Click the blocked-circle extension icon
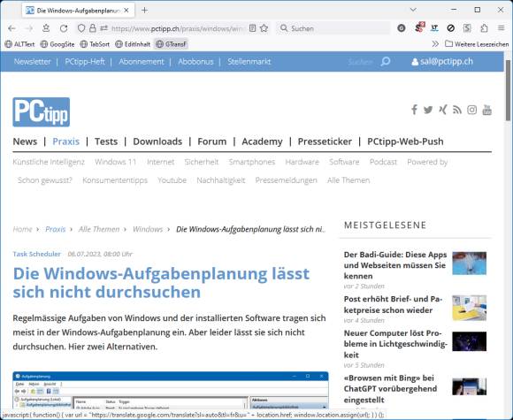Image resolution: width=513 pixels, height=420 pixels. 451,28
